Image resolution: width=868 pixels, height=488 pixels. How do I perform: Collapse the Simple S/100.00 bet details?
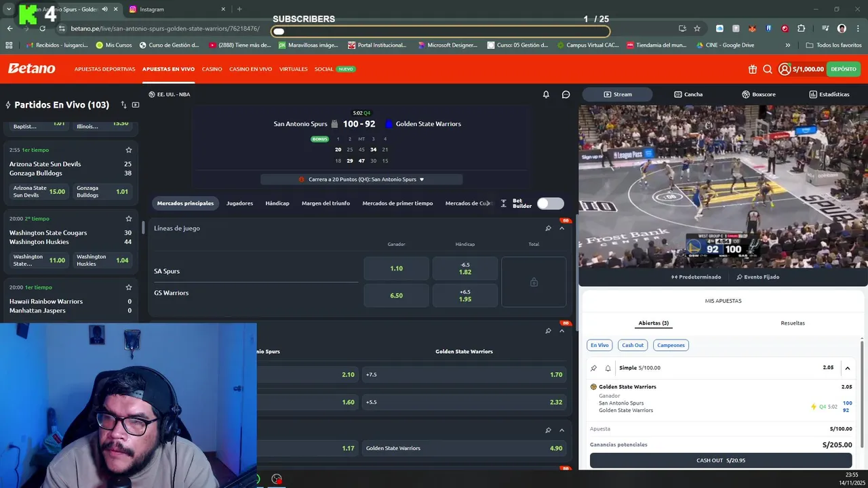(847, 368)
